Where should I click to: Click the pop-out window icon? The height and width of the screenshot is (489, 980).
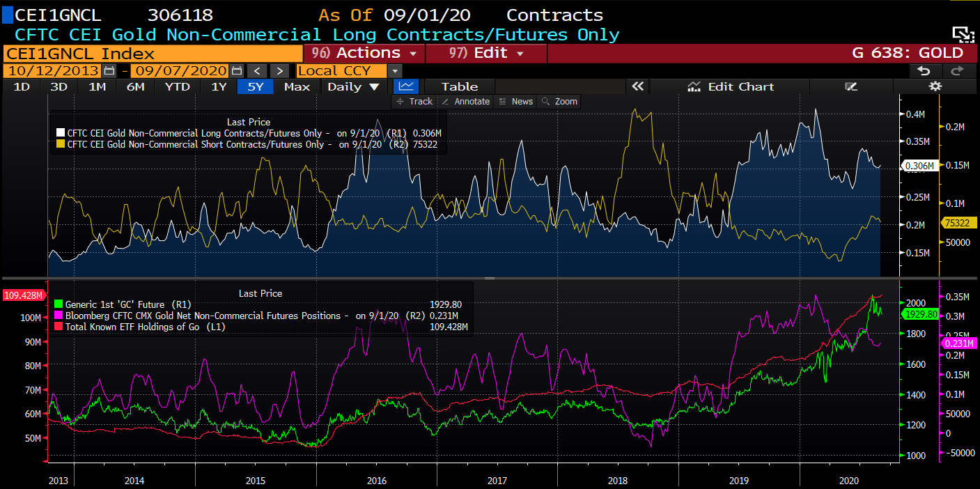[x=962, y=34]
